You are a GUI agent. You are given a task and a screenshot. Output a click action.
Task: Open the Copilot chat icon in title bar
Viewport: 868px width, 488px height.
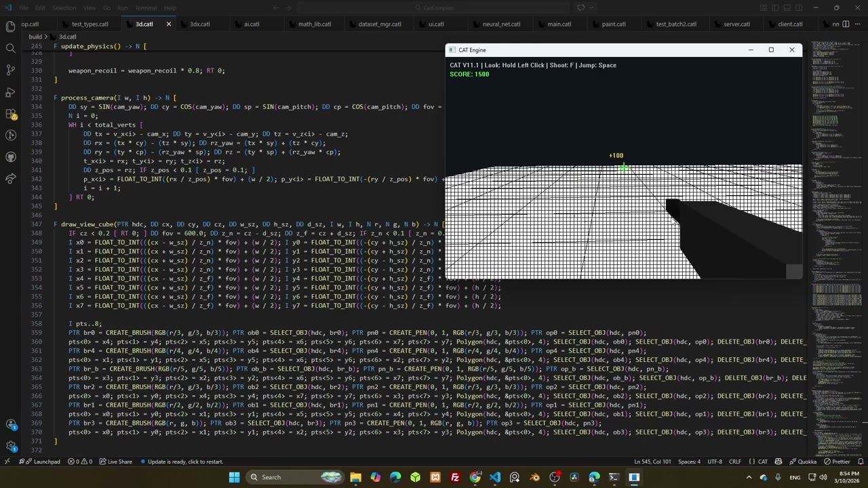pos(581,7)
